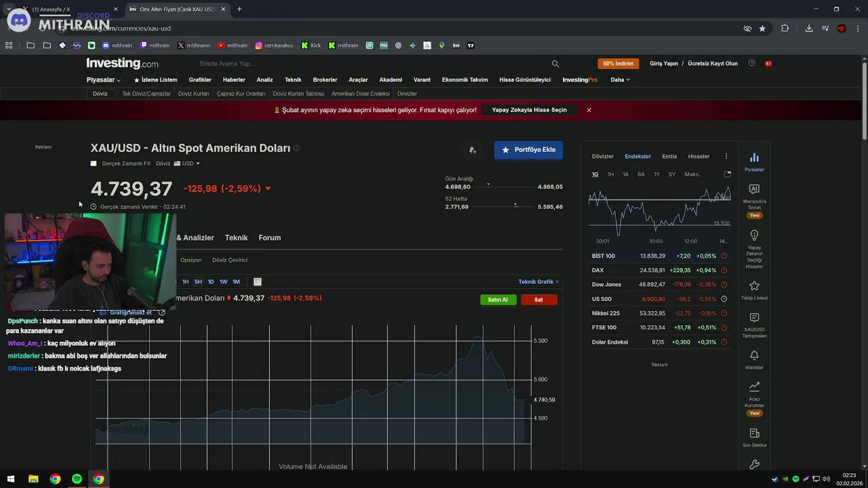Click the red Sat button
This screenshot has width=868, height=488.
coord(538,300)
